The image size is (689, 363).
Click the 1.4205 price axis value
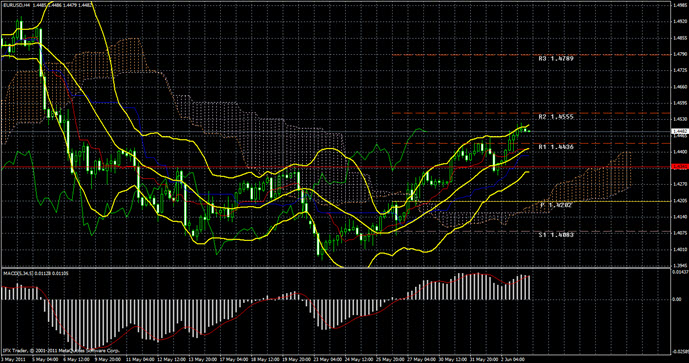point(679,200)
